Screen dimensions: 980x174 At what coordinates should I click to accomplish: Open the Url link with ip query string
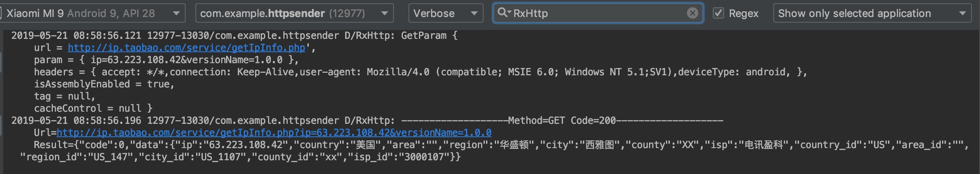274,133
